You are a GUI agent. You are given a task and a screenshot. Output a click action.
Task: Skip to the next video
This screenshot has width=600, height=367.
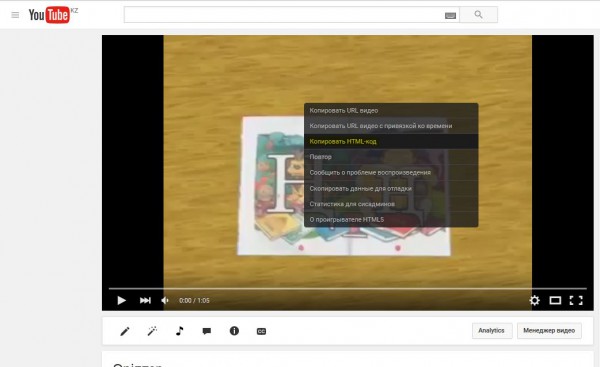[145, 300]
